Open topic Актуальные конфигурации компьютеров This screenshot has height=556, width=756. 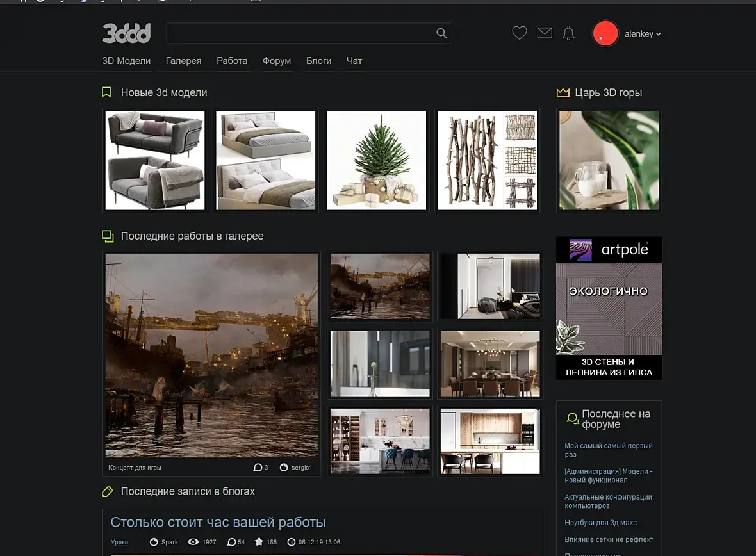coord(609,501)
